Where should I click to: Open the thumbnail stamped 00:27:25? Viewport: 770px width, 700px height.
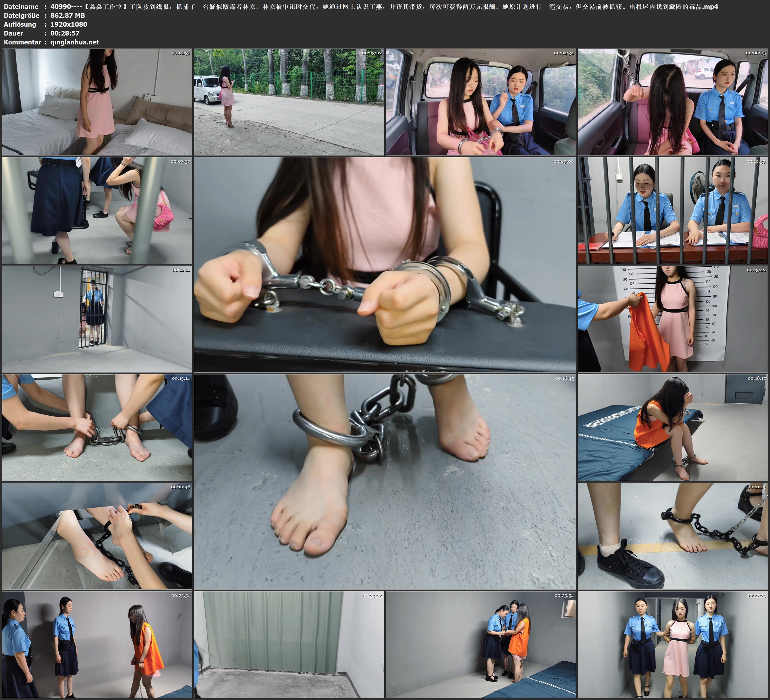tap(673, 644)
